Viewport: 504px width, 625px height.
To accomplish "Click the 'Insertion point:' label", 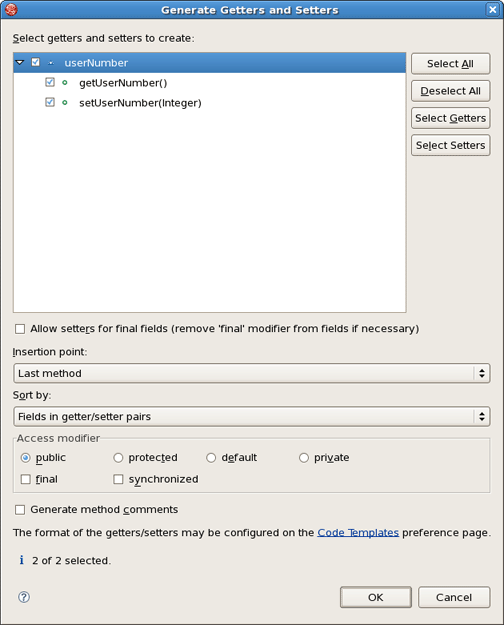I will pyautogui.click(x=50, y=352).
